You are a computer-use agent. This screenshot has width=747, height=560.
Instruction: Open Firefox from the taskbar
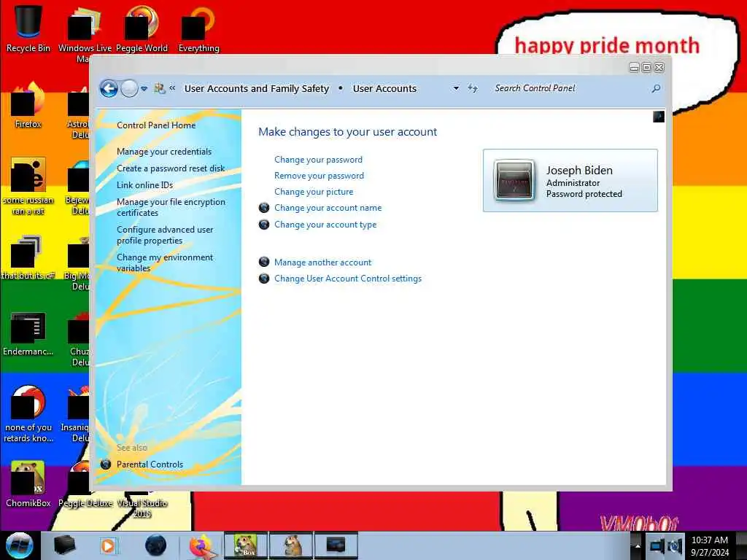[x=201, y=545]
